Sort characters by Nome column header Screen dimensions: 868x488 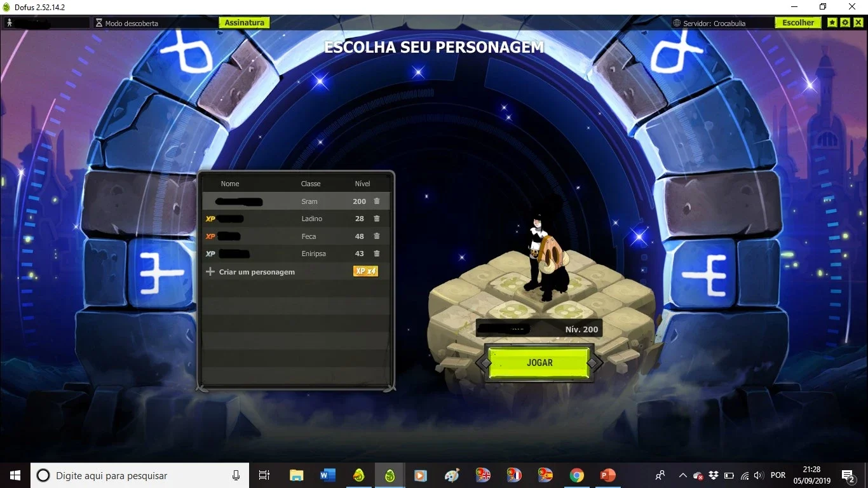(x=230, y=184)
